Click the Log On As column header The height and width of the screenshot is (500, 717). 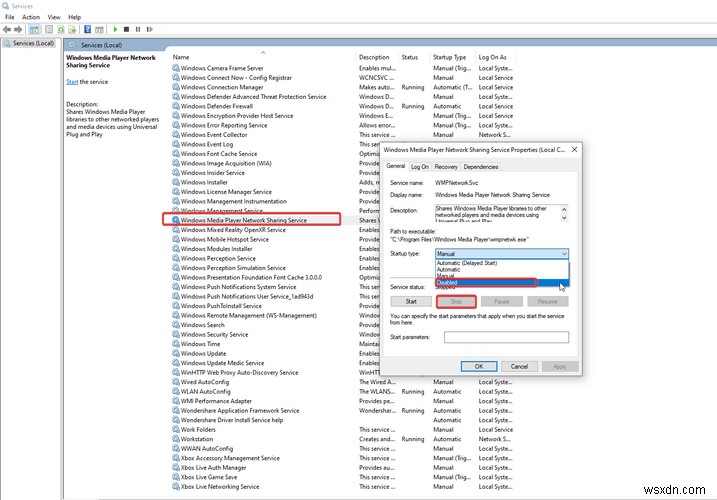point(496,57)
